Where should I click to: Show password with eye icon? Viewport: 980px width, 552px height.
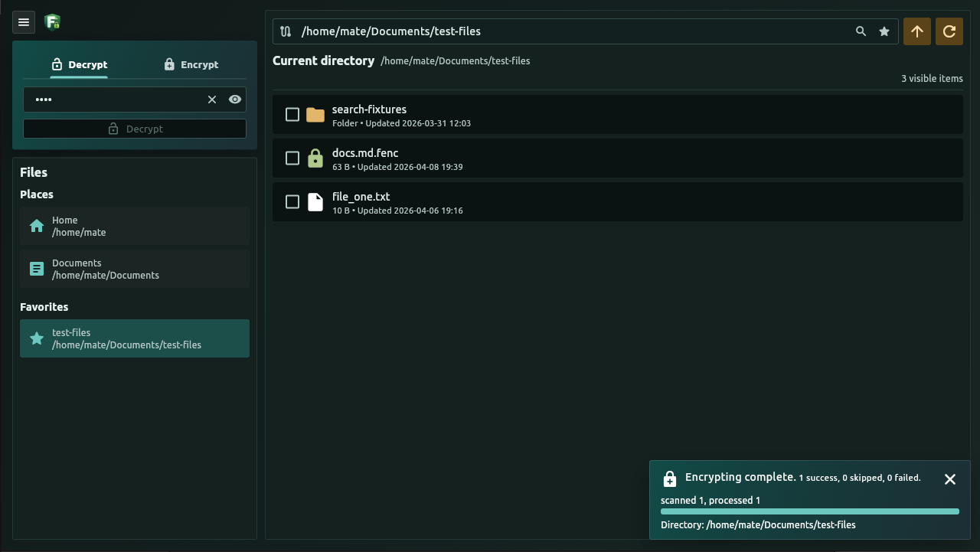235,100
